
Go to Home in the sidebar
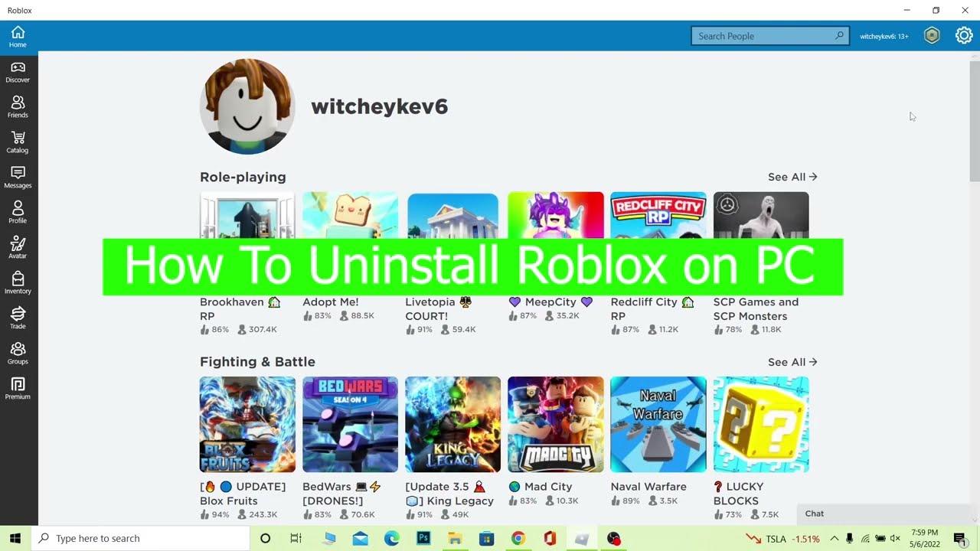[x=18, y=37]
